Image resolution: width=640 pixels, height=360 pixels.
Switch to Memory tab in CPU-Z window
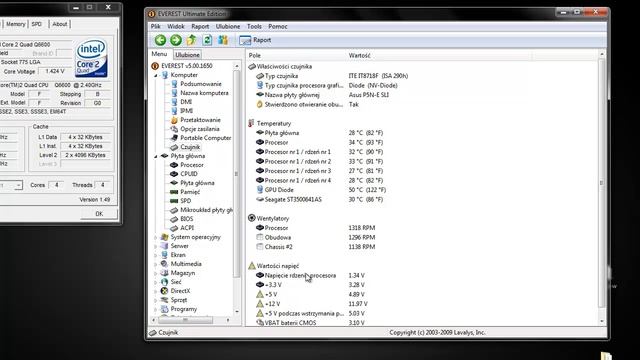16,24
